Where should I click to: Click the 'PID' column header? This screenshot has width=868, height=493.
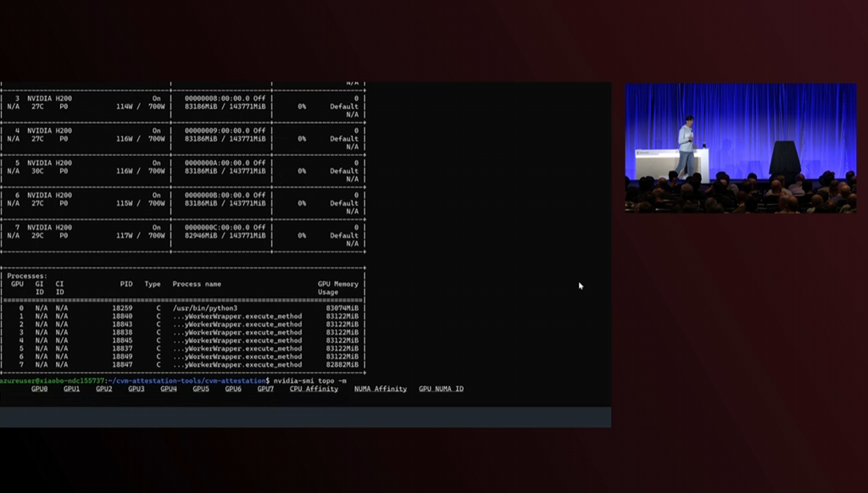(126, 284)
